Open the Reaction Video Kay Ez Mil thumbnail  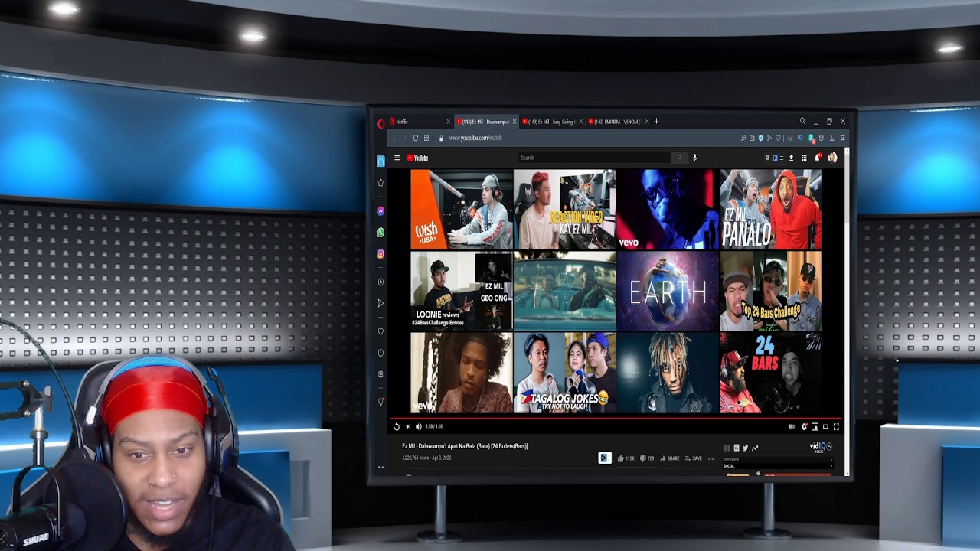coord(564,210)
